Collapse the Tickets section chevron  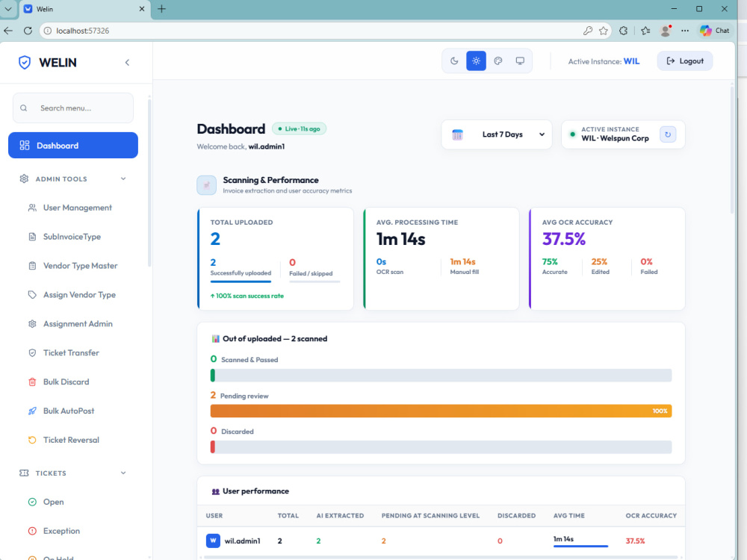coord(123,473)
